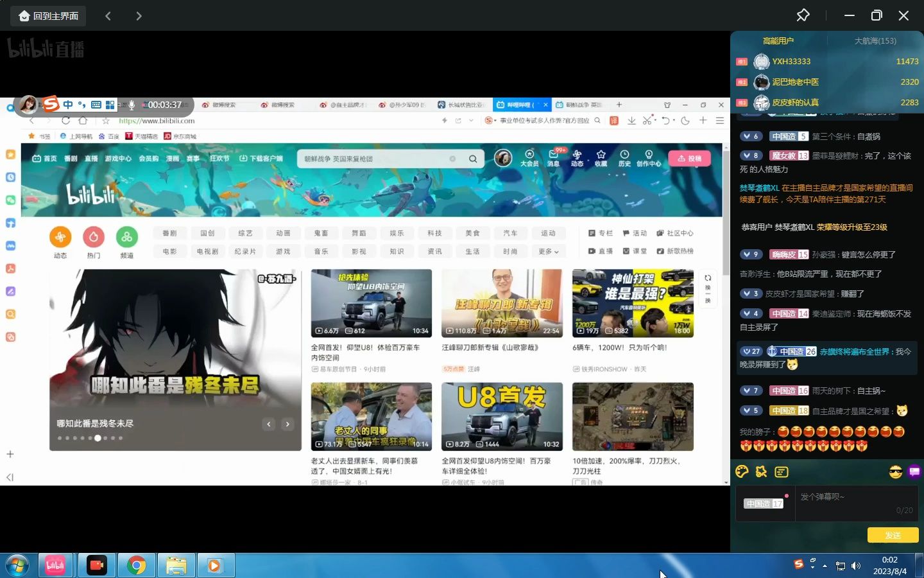The width and height of the screenshot is (924, 578).
Task: Pin the window with the pushpin icon
Action: 803,15
